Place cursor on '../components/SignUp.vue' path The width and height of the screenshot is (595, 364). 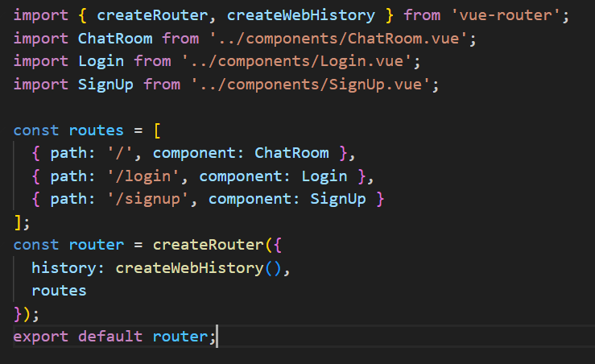pos(311,85)
